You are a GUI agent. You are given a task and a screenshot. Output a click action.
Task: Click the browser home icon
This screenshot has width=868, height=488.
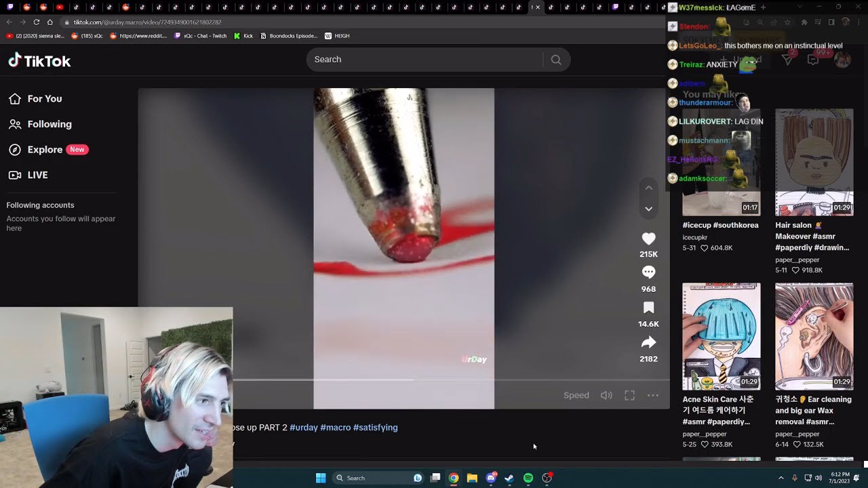pos(50,22)
